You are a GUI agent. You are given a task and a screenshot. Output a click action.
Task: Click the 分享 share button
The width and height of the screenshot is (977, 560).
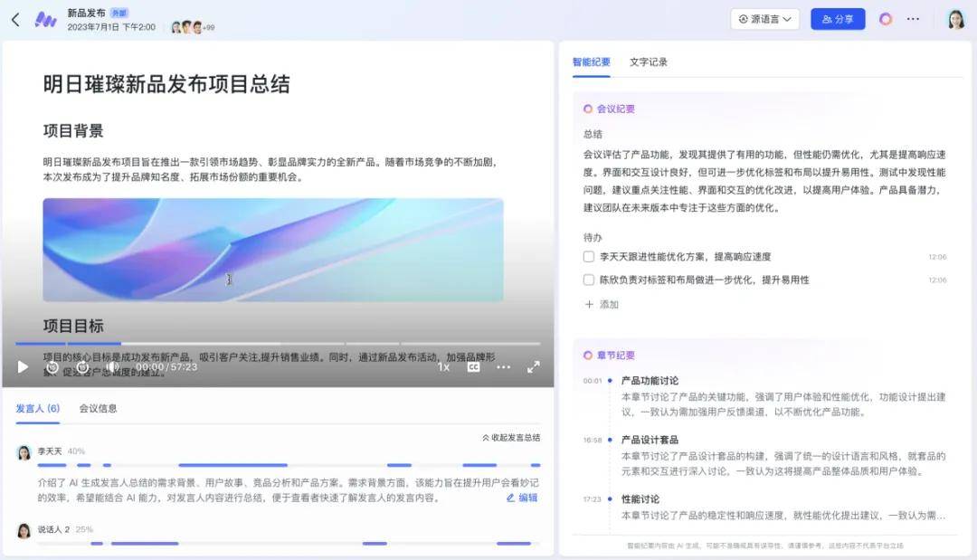pos(838,19)
